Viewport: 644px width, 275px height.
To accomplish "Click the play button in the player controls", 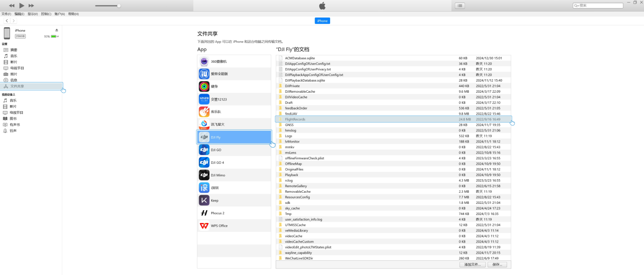I will (22, 5).
